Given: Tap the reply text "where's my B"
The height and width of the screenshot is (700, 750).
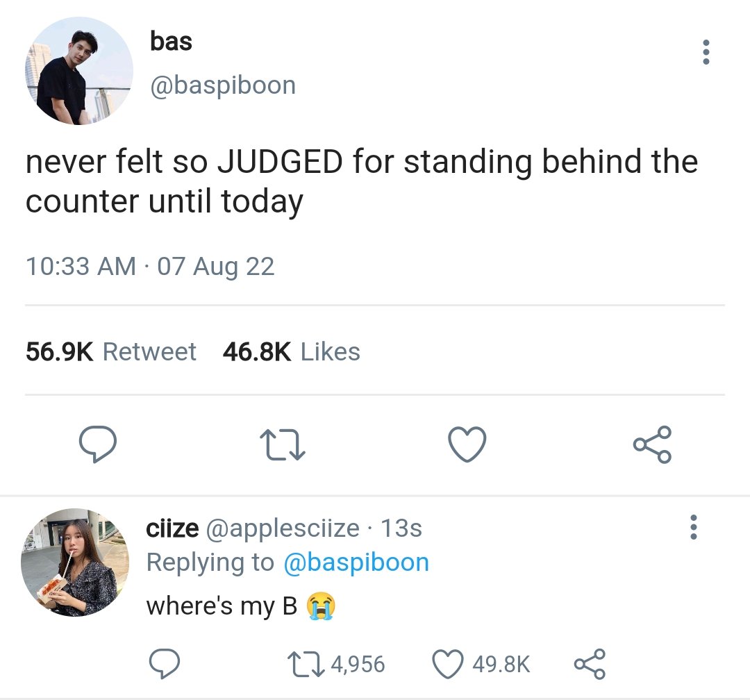Looking at the screenshot, I should click(x=222, y=606).
